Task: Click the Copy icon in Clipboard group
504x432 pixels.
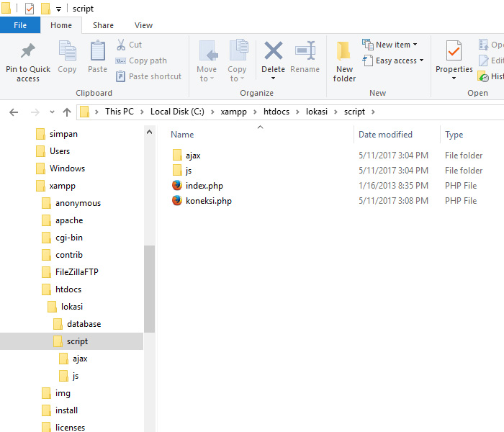Action: point(67,52)
